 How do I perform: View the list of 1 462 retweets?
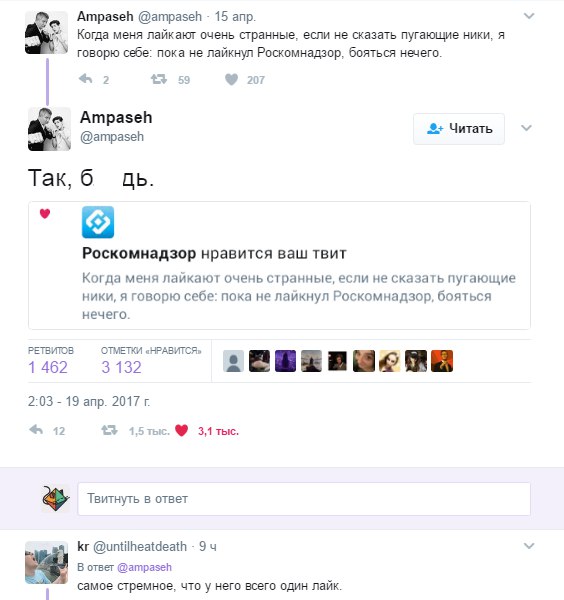(51, 360)
